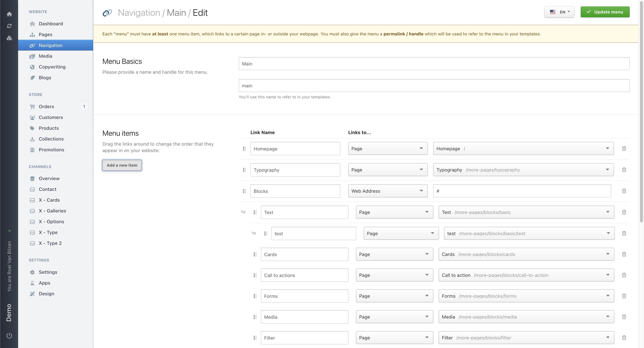Delete the Filter menu item

pyautogui.click(x=624, y=338)
